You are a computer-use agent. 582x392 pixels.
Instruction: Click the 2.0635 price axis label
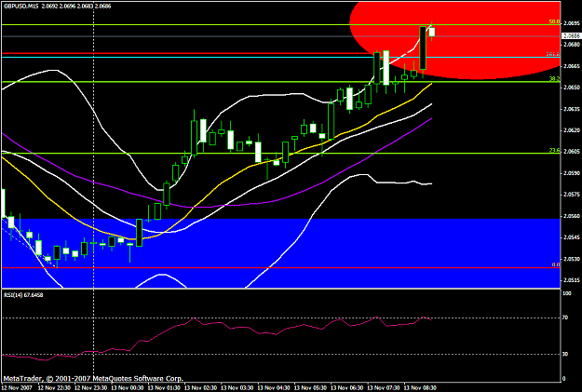point(572,109)
